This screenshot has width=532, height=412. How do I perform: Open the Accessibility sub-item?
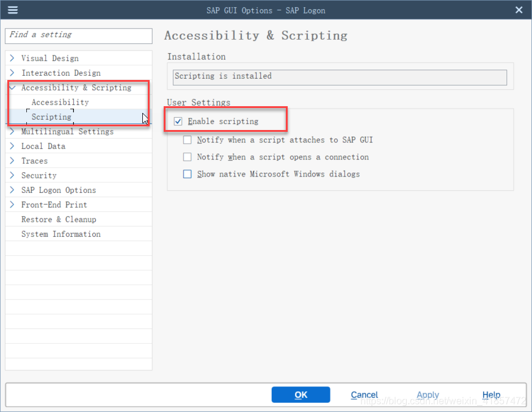click(60, 102)
